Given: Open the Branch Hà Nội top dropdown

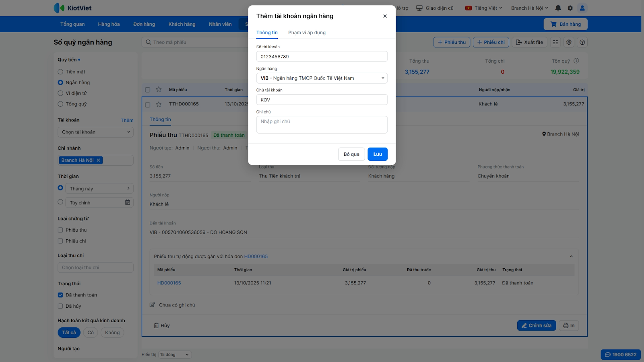Looking at the screenshot, I should pyautogui.click(x=530, y=8).
